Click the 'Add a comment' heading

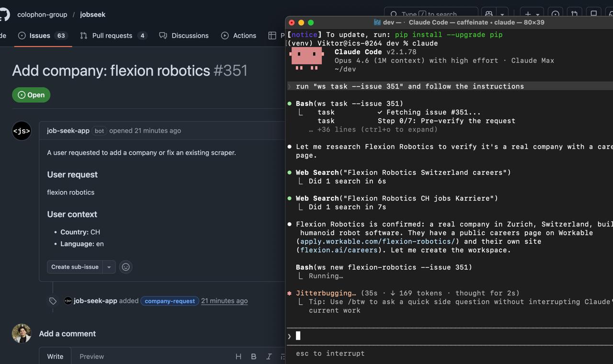(68, 333)
